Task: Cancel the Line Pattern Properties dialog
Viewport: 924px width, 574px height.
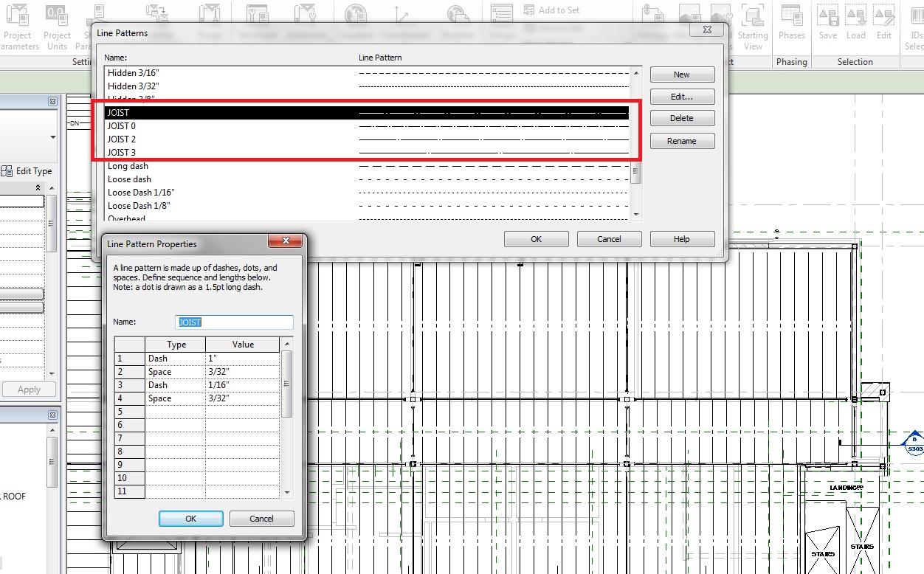Action: click(x=261, y=519)
